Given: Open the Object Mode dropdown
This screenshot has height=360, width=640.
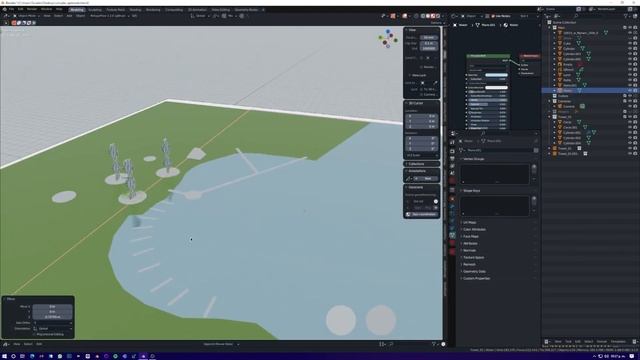Looking at the screenshot, I should (x=27, y=16).
